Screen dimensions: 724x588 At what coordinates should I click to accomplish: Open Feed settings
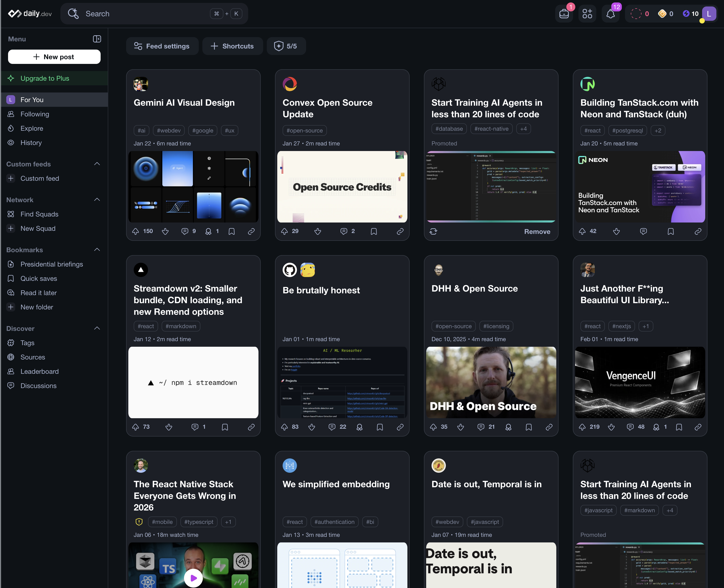tap(162, 46)
